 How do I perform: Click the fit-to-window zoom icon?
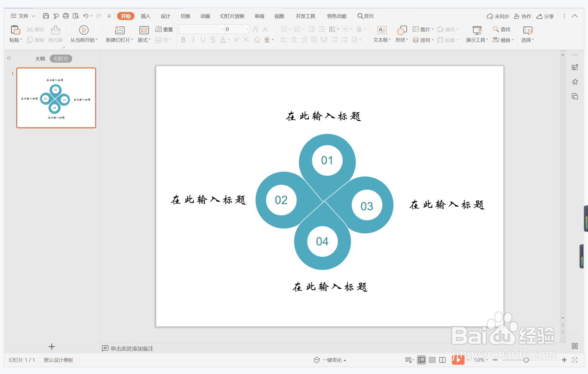[x=575, y=360]
